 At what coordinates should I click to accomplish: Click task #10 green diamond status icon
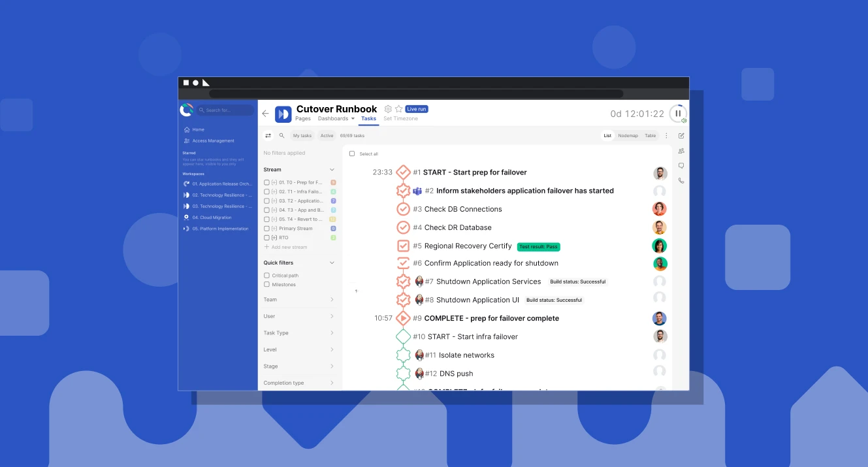(x=403, y=337)
